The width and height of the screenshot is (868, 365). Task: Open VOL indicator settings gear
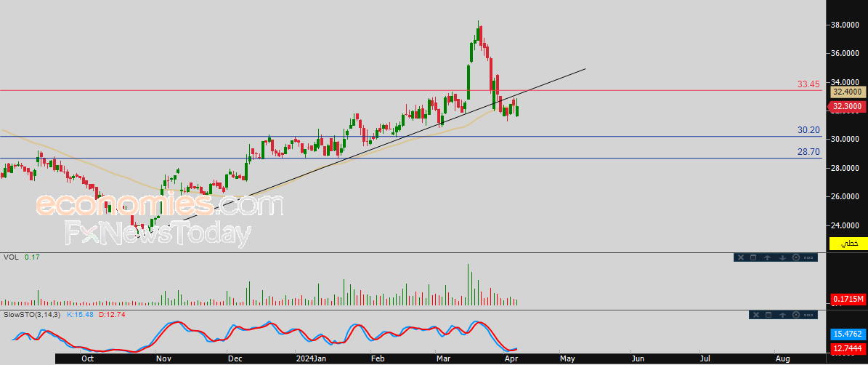(x=796, y=257)
